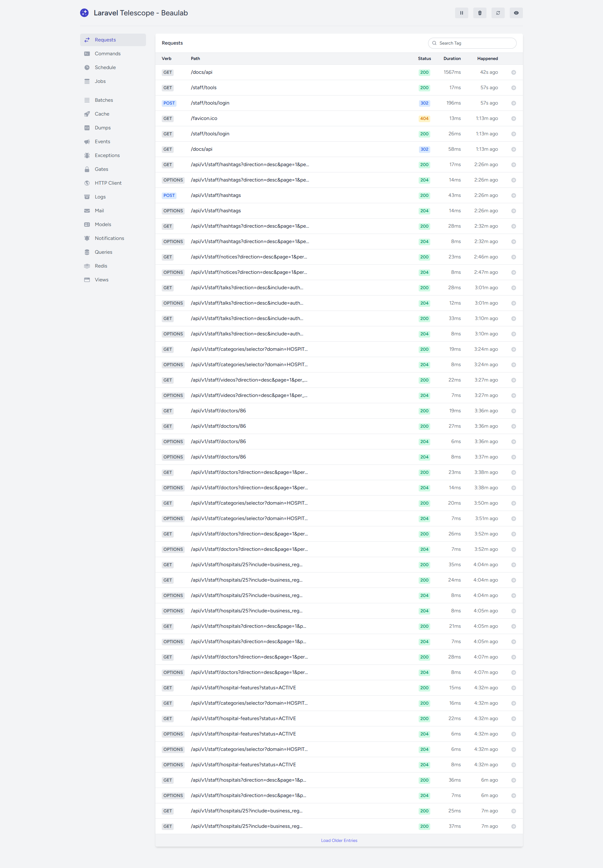603x868 pixels.
Task: Select the Redis sidebar icon
Action: click(x=87, y=266)
